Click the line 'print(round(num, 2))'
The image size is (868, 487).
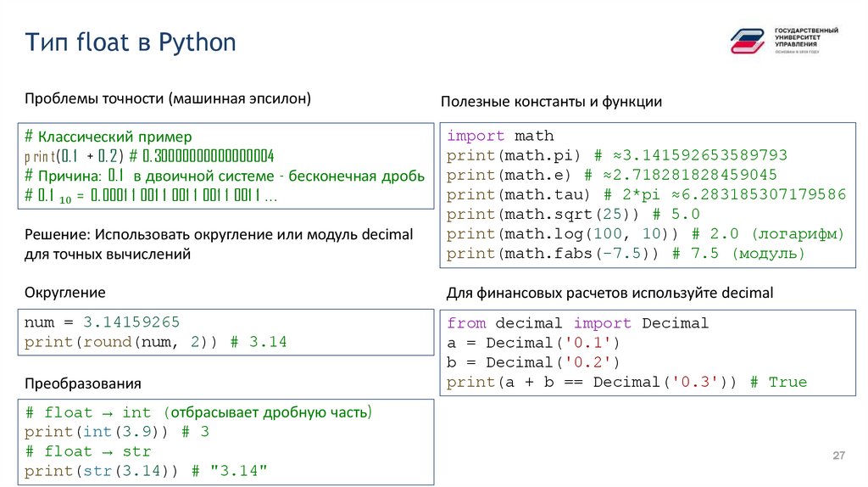(x=156, y=342)
